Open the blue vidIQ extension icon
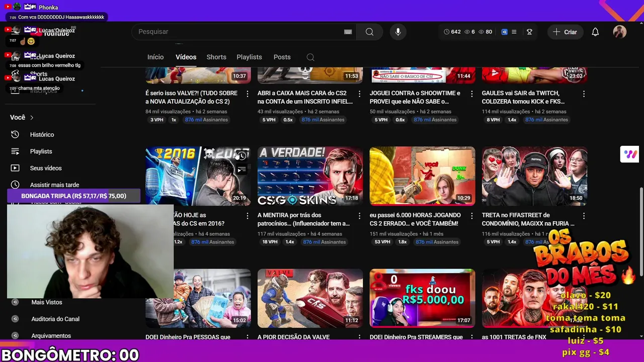Image resolution: width=644 pixels, height=362 pixels. click(504, 32)
